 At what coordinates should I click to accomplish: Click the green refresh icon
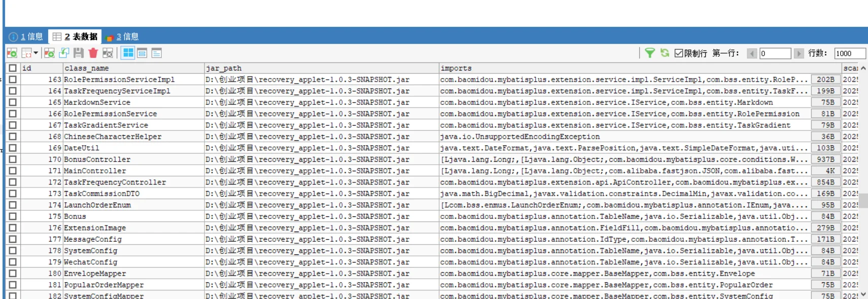(x=665, y=53)
